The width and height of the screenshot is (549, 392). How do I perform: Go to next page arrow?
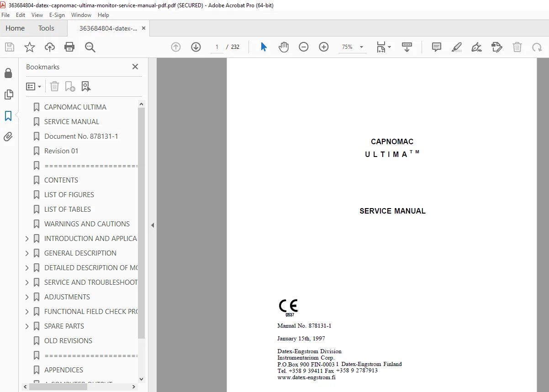click(196, 47)
